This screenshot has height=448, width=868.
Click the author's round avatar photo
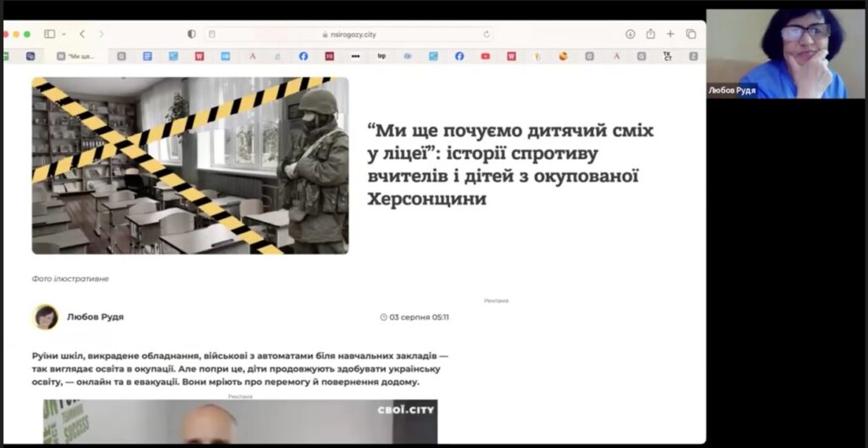point(46,317)
